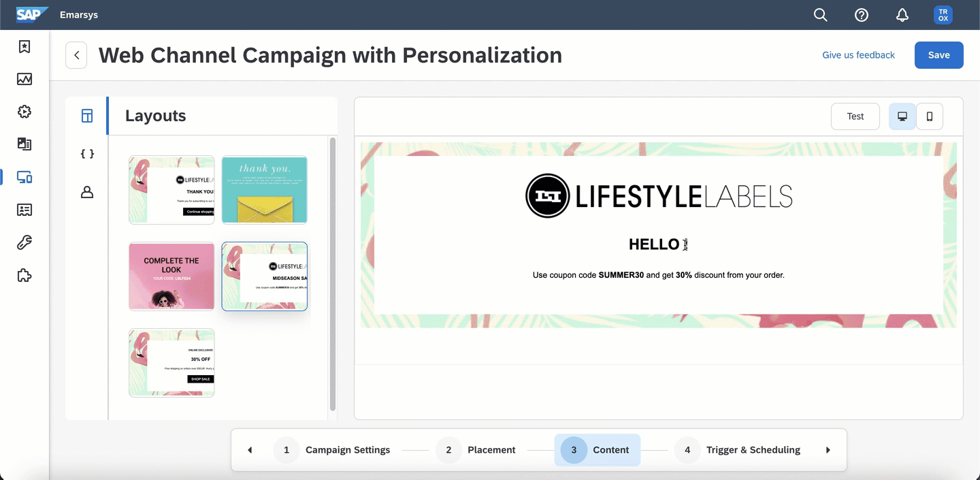This screenshot has height=480, width=980.
Task: Click the Give us feedback link
Action: 858,55
